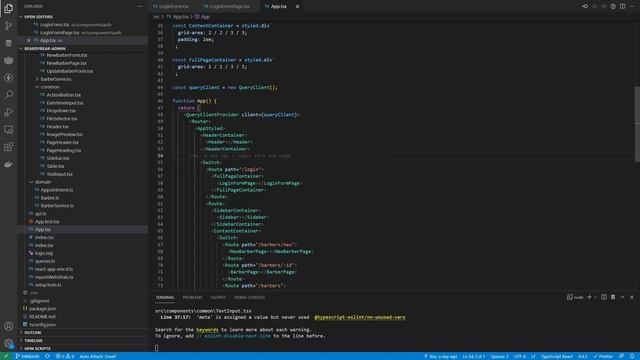640x360 pixels.
Task: Open the Remote Explorer view
Action: 8,129
